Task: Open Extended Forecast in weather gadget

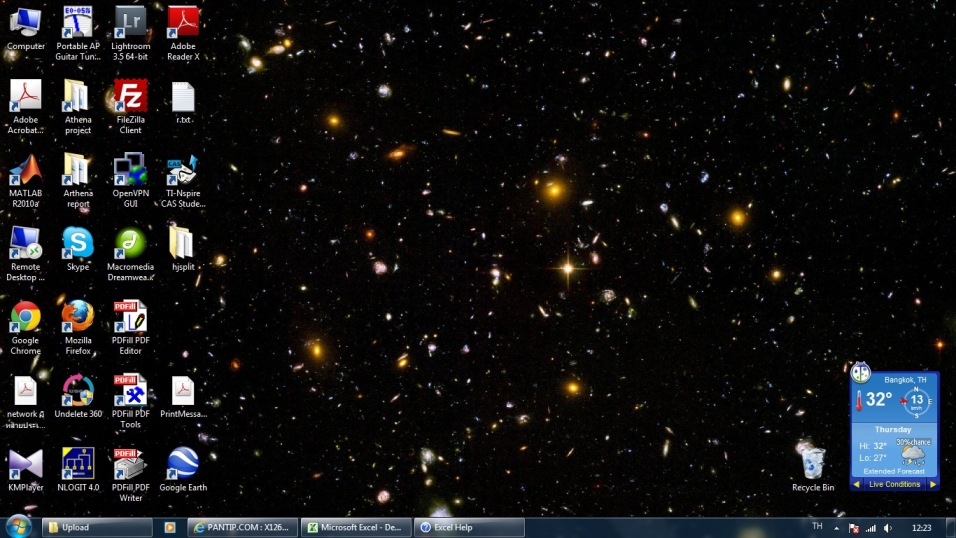Action: point(894,472)
